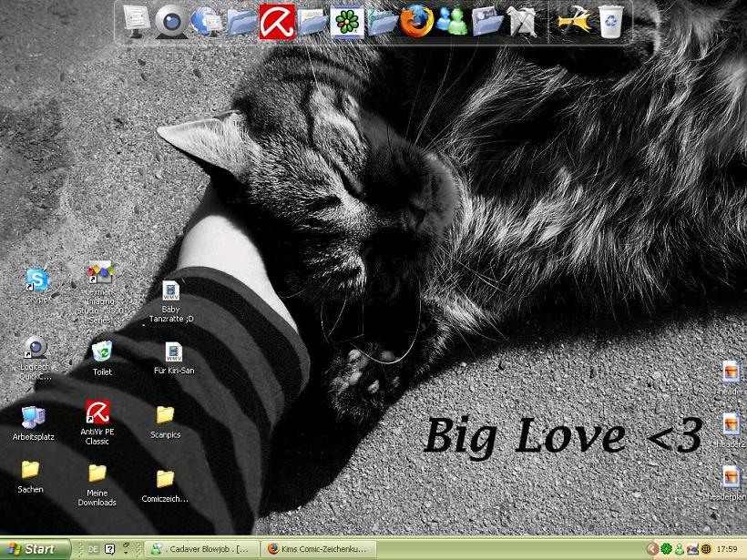Open the Meine Downloads folder

tap(97, 473)
